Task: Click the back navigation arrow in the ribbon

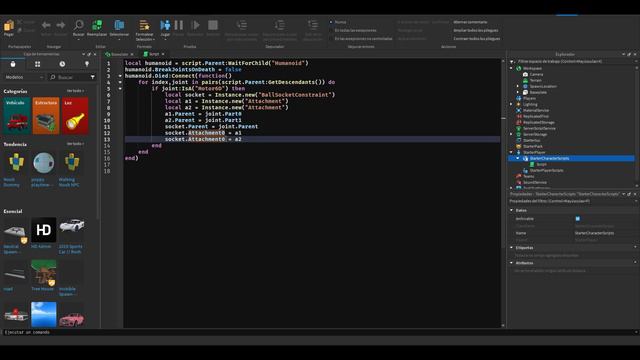Action: click(46, 25)
